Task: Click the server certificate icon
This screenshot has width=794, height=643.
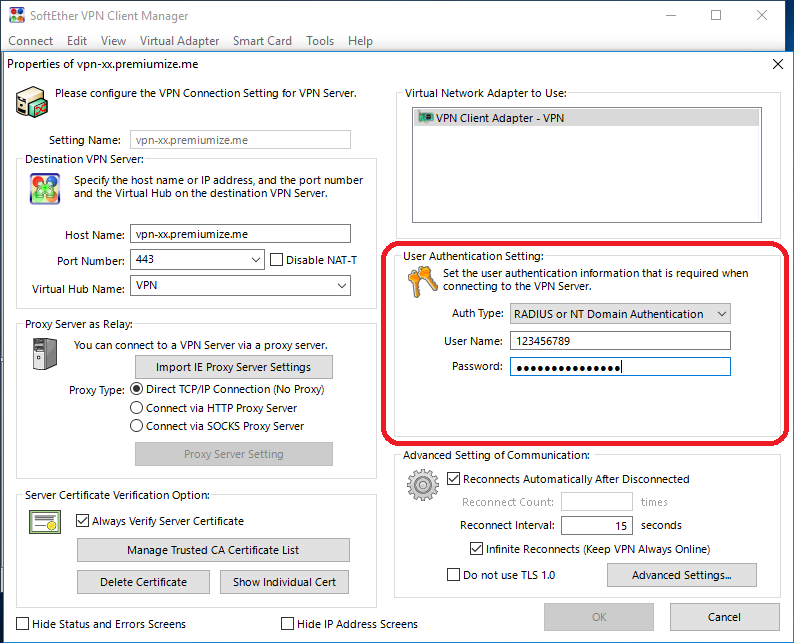Action: pyautogui.click(x=45, y=522)
